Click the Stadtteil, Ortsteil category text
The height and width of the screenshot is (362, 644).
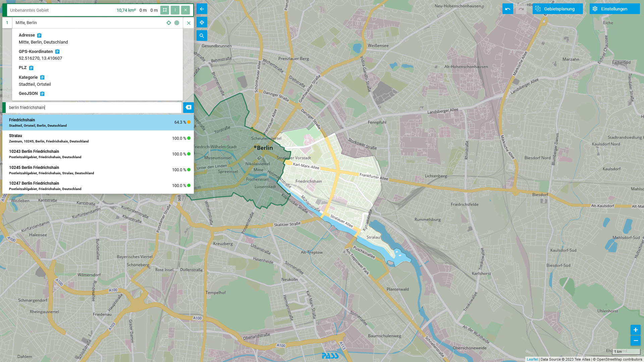coord(35,84)
